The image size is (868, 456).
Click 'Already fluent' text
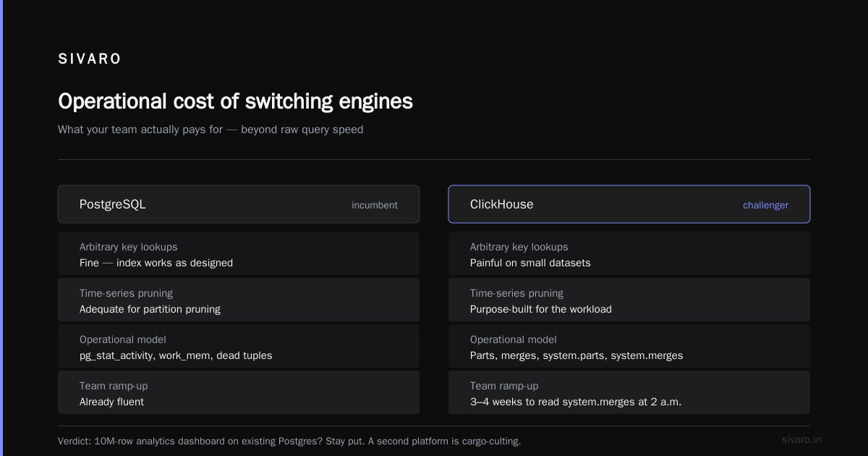tap(111, 402)
